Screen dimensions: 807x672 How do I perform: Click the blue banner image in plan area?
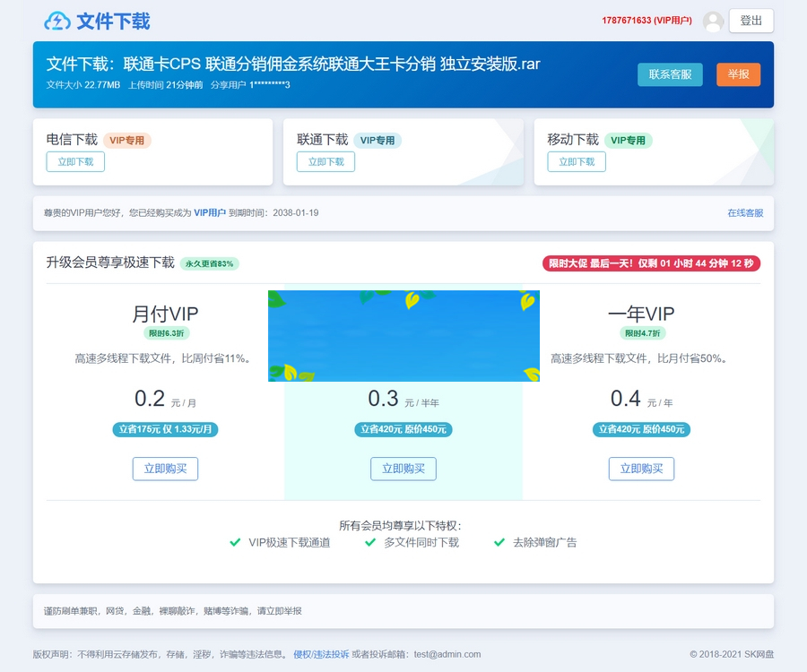[x=403, y=334]
